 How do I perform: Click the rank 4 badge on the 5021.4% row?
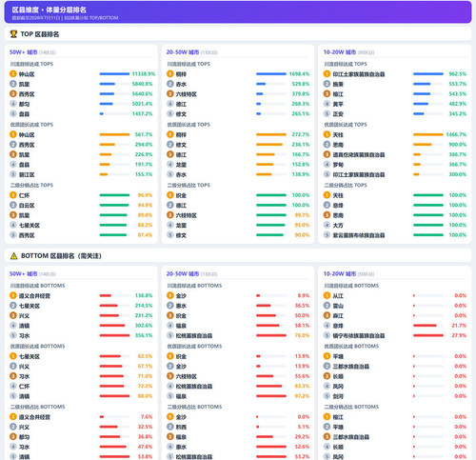(x=13, y=104)
